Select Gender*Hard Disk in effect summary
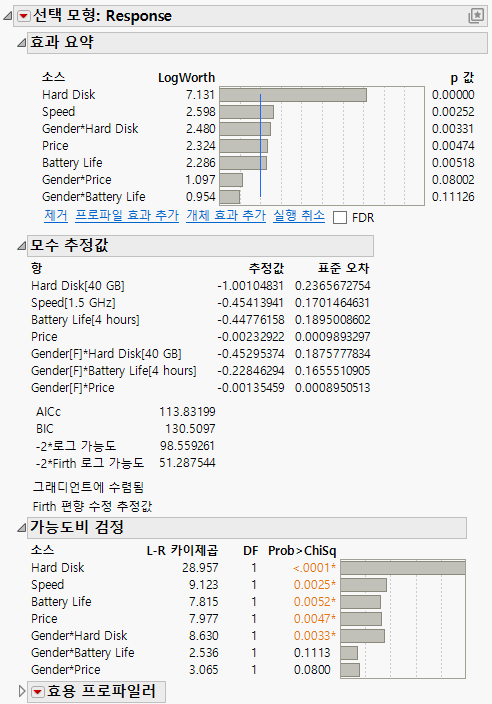 click(90, 129)
